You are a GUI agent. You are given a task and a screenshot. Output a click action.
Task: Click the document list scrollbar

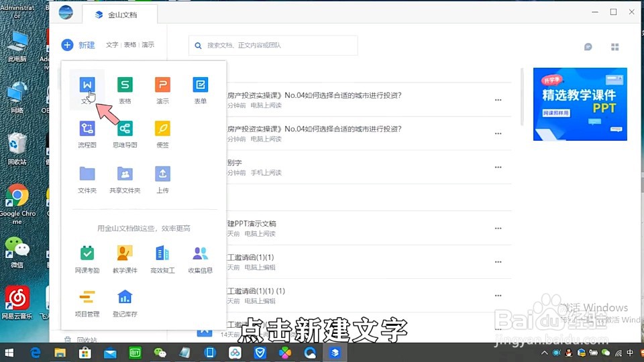coord(522,97)
